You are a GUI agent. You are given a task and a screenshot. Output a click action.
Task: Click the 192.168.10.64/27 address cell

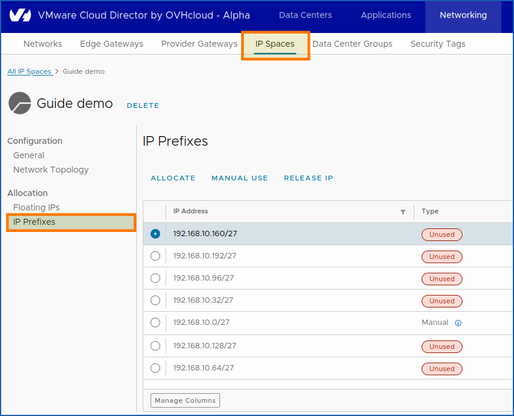tap(203, 368)
